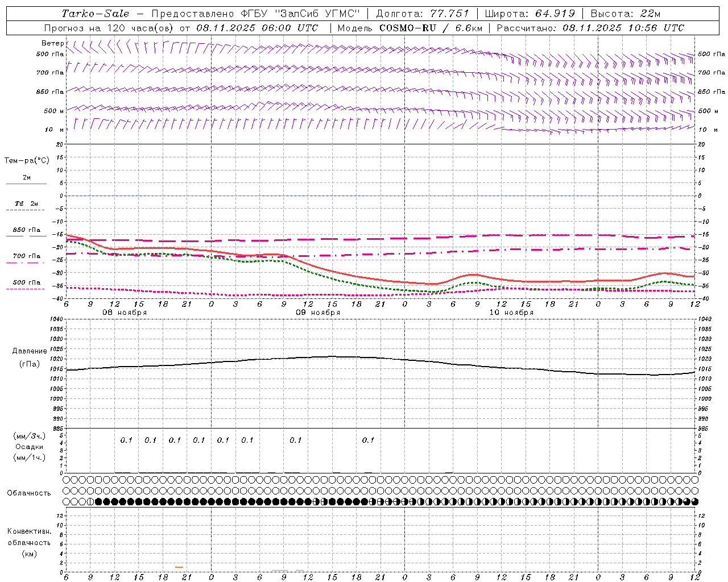Click the 'Облачность' cloud cover row label
Image resolution: width=728 pixels, height=582 pixels.
click(x=29, y=493)
